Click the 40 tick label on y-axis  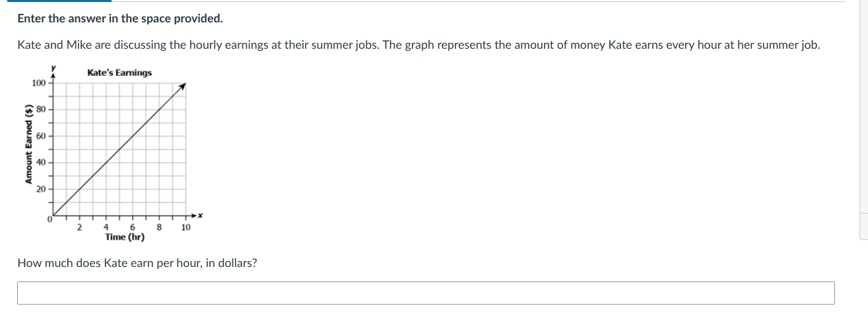click(x=41, y=162)
